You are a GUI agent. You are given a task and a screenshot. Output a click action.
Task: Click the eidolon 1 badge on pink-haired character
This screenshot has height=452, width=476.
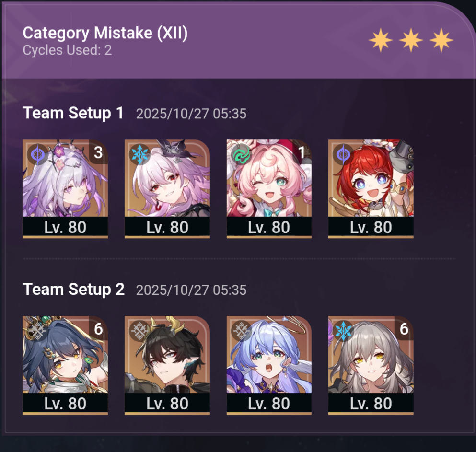point(302,152)
